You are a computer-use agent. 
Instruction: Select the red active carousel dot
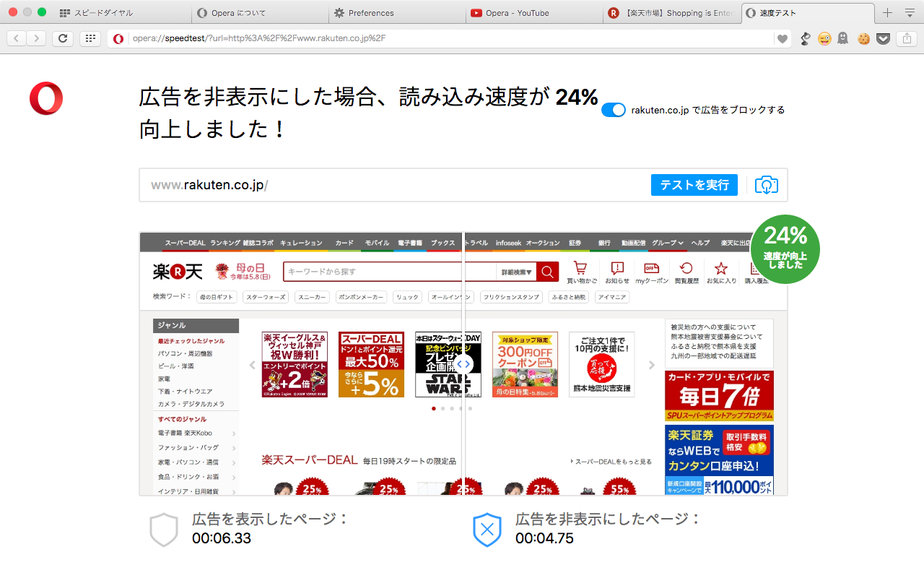pos(433,408)
